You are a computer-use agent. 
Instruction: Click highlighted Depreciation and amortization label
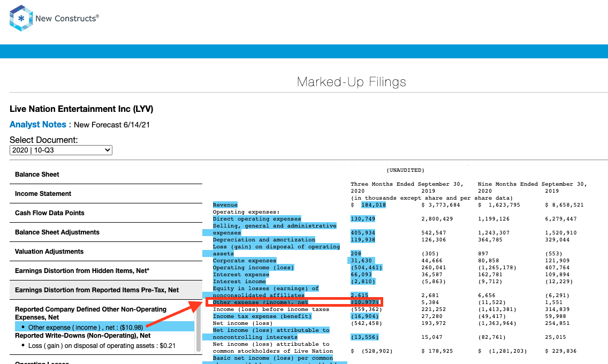(x=264, y=240)
